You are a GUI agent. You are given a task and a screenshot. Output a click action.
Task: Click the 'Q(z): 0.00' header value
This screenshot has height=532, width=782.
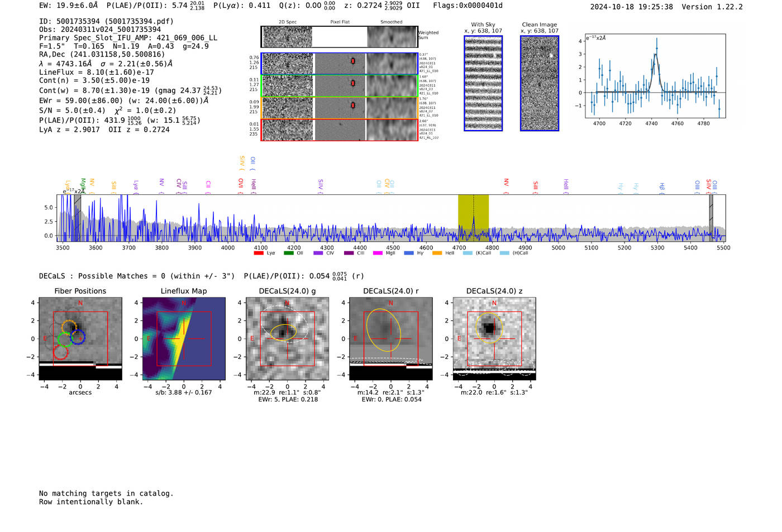301,6
